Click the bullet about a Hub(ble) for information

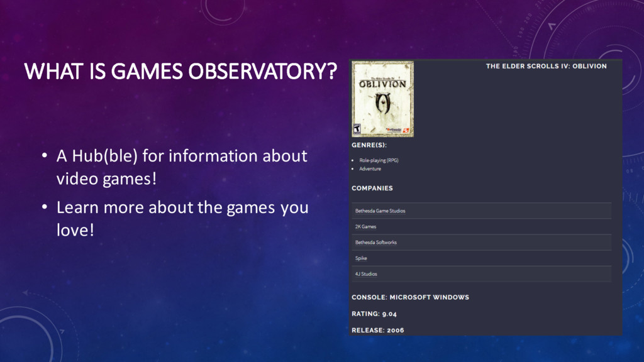[x=182, y=167]
